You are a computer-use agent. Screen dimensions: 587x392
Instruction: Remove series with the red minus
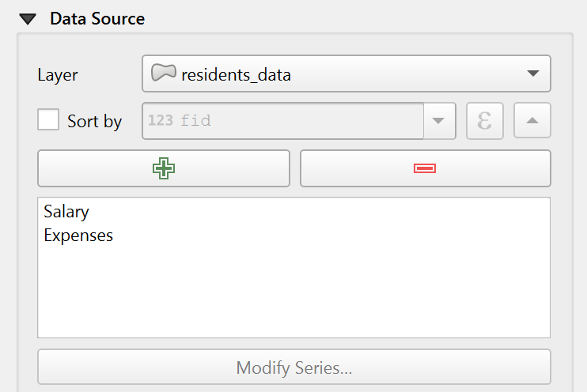click(425, 168)
